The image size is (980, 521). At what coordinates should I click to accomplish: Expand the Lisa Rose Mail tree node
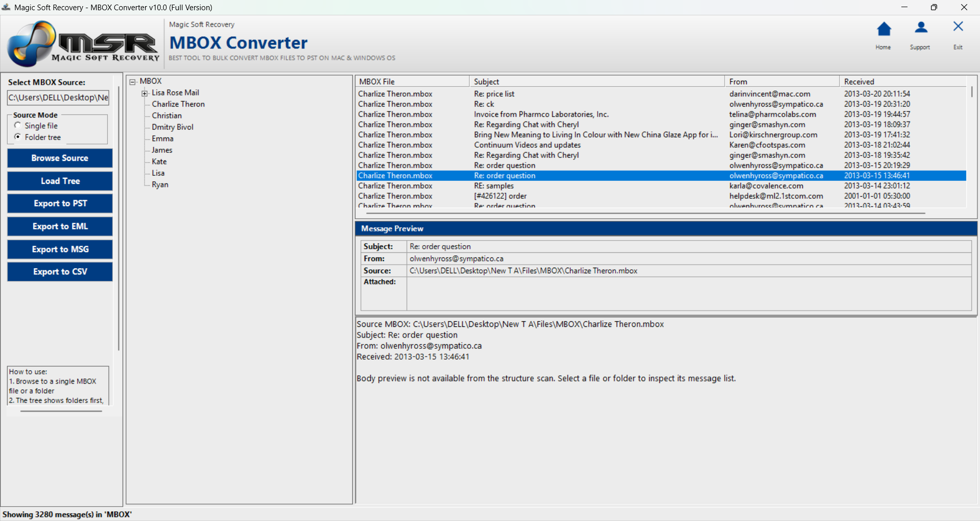pyautogui.click(x=145, y=93)
